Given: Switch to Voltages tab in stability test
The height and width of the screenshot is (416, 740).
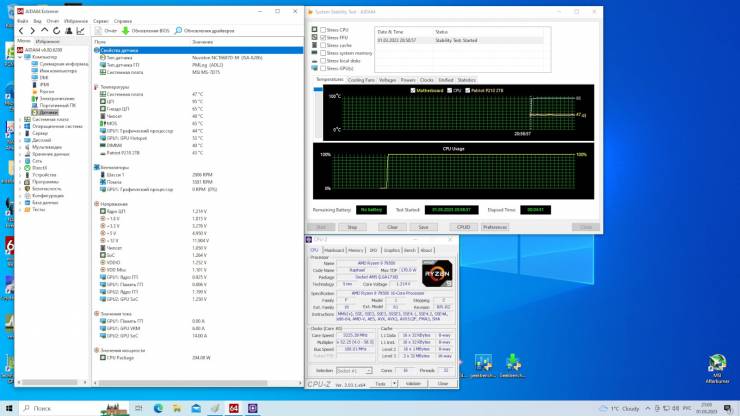Looking at the screenshot, I should [387, 80].
